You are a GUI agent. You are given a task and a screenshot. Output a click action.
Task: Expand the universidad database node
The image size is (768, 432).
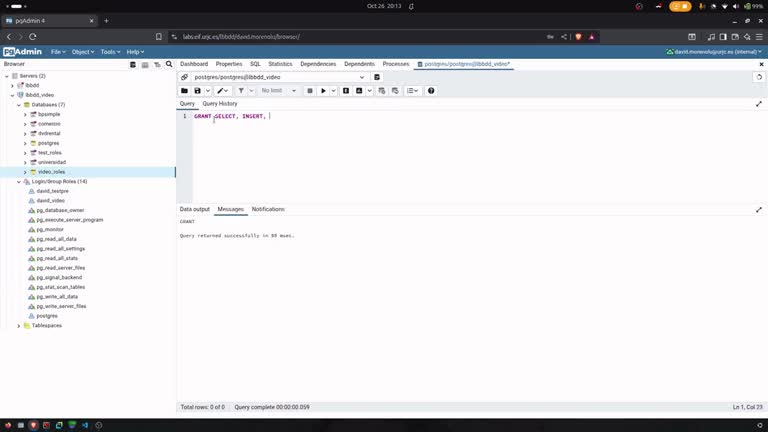click(x=25, y=162)
